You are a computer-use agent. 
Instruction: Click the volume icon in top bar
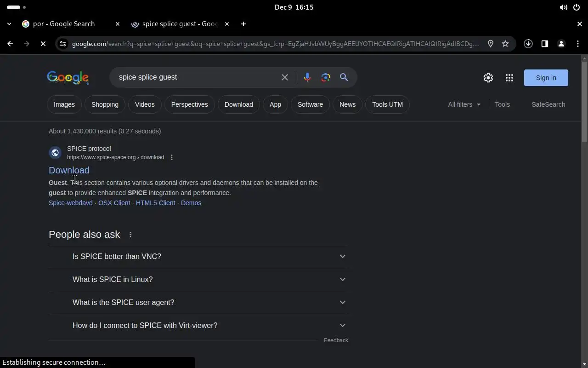click(x=563, y=7)
